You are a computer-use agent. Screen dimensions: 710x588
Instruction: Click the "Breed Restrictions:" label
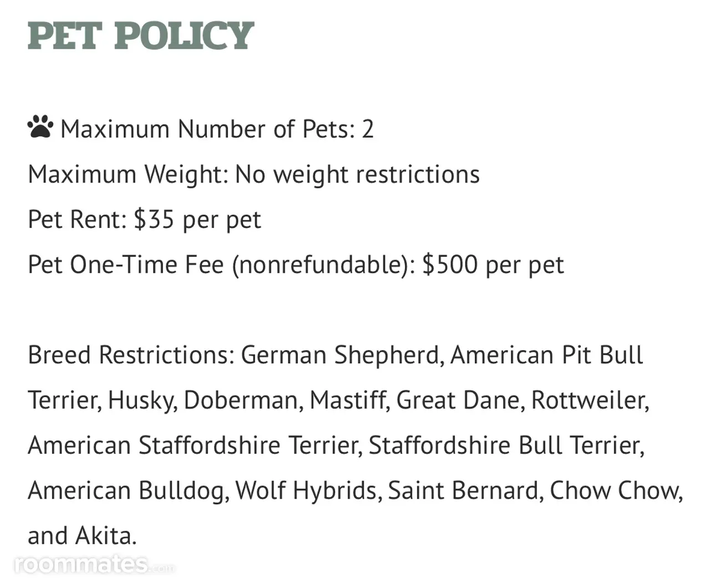point(131,355)
